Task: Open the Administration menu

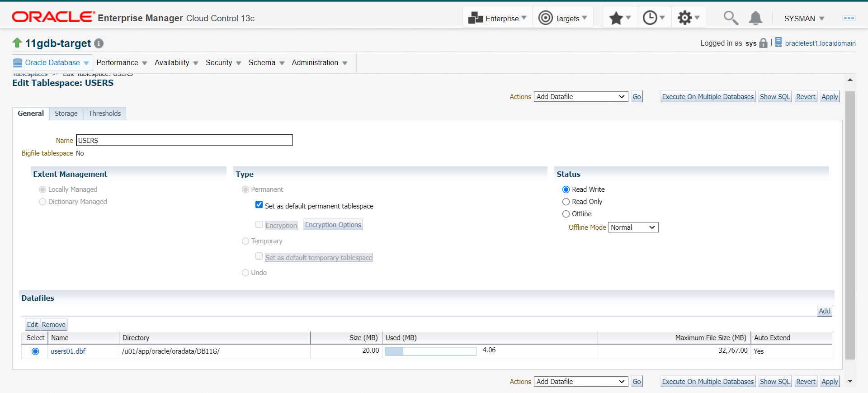Action: pos(319,62)
